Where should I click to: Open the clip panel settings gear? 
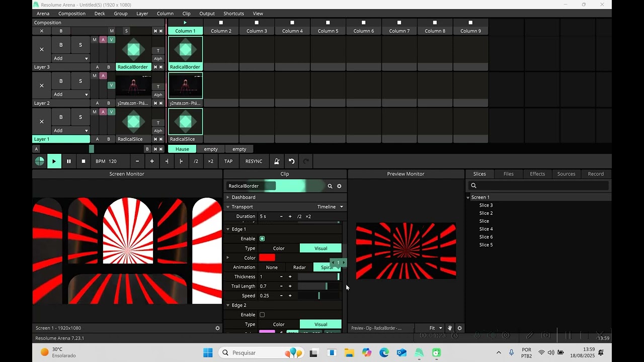[339, 186]
